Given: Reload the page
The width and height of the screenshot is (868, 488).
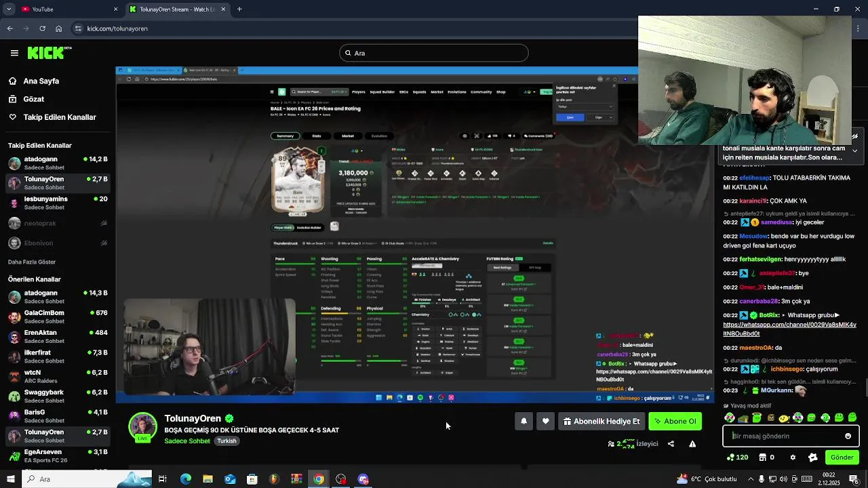Looking at the screenshot, I should [x=42, y=28].
